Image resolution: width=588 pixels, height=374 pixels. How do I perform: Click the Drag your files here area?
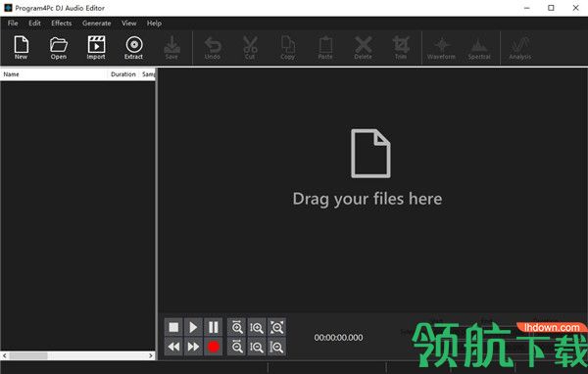coord(367,199)
